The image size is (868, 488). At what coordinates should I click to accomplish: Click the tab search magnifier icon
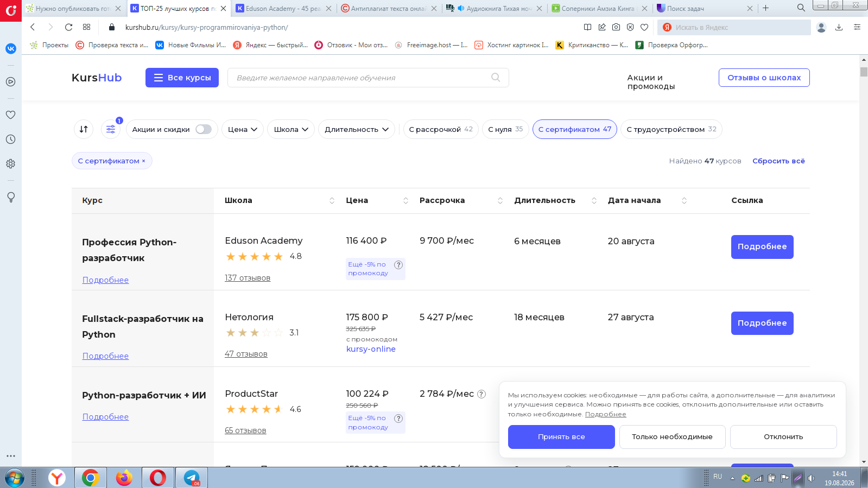(x=801, y=8)
